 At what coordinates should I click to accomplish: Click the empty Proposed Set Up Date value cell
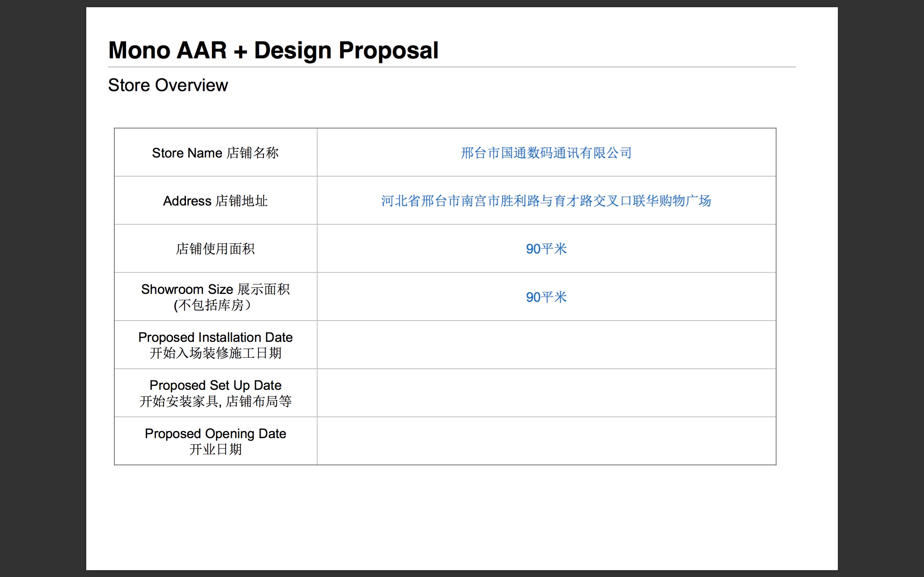click(x=546, y=393)
